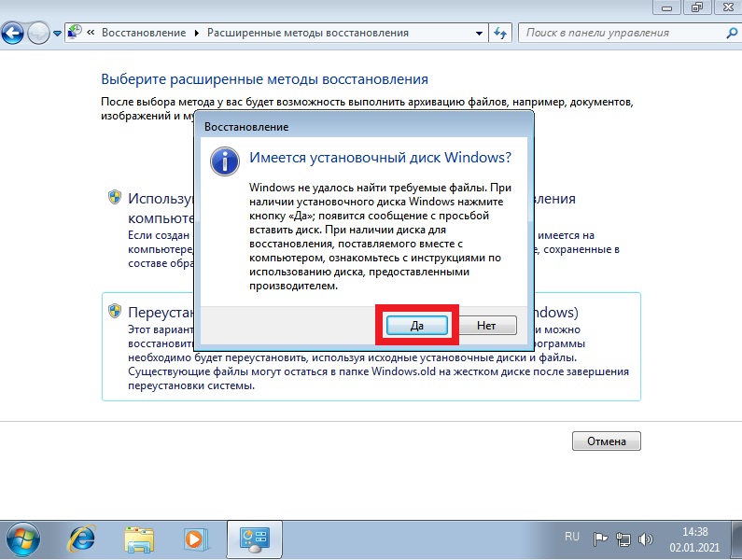This screenshot has width=742, height=560.
Task: Click the Да button in the dialog
Action: pyautogui.click(x=417, y=325)
